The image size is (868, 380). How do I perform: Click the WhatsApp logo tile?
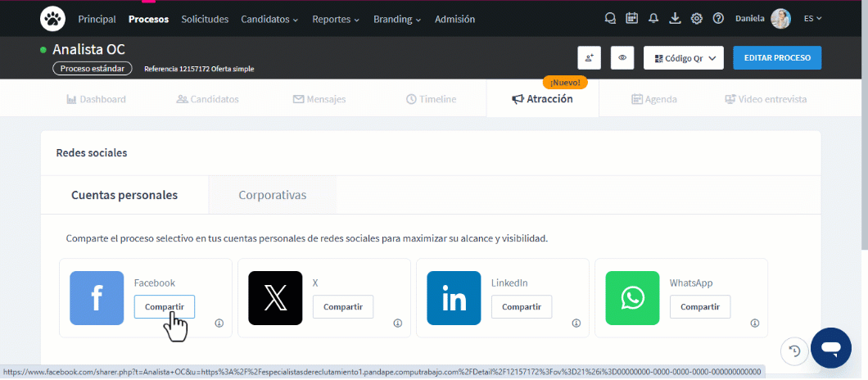point(632,298)
